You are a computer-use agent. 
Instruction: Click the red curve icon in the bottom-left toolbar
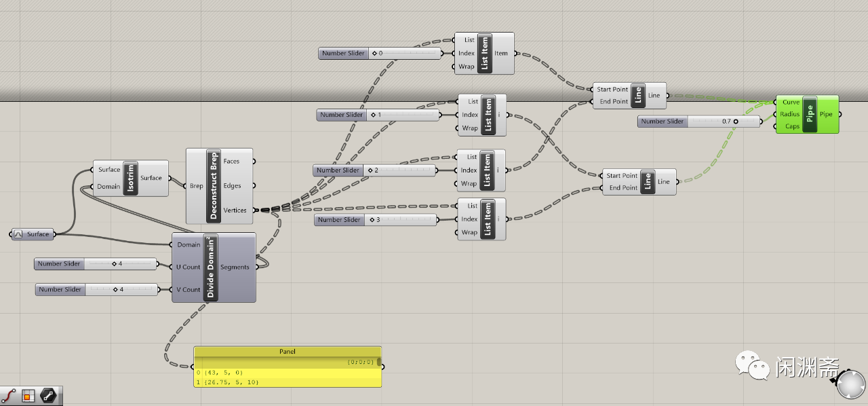9,395
